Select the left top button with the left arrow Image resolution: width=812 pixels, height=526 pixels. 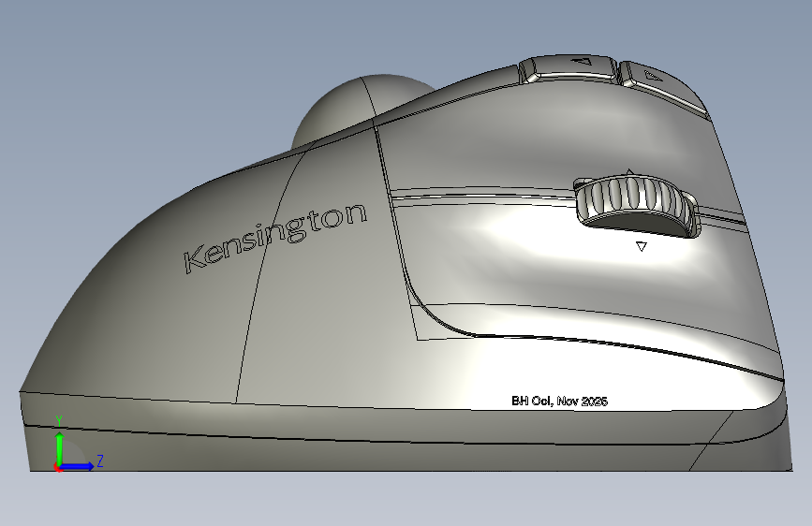click(x=568, y=68)
